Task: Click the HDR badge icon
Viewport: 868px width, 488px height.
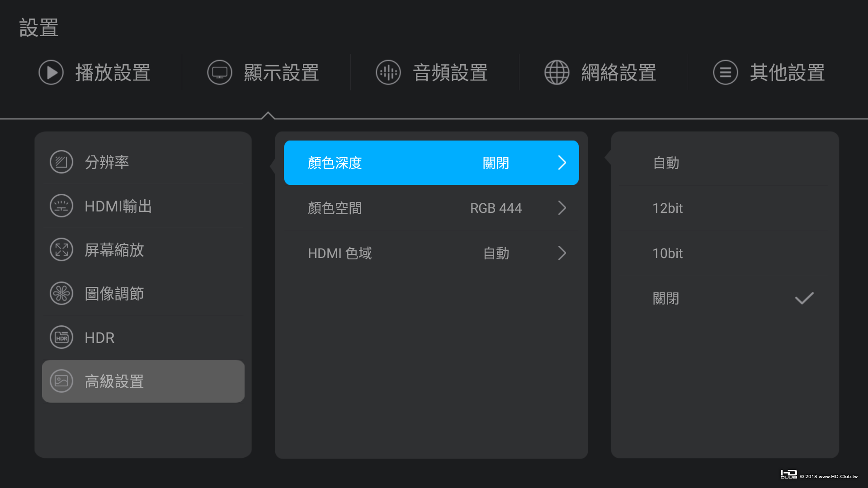Action: [x=61, y=338]
